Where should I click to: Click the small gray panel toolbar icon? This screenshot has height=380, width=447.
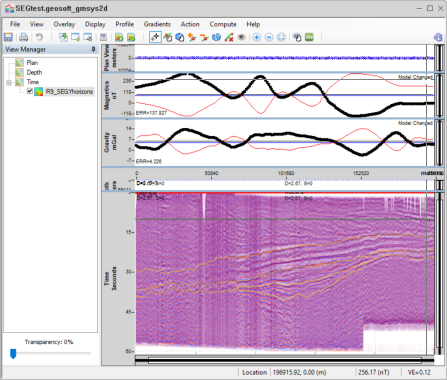coord(103,37)
